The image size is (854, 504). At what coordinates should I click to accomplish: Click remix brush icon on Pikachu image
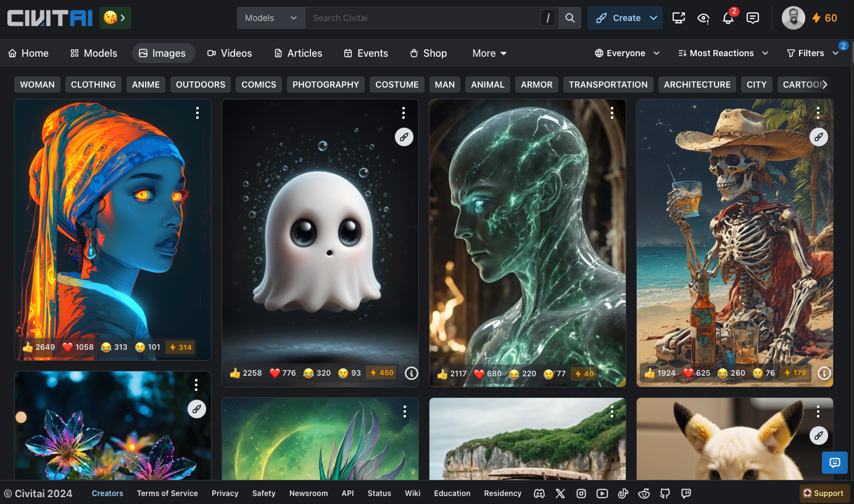pos(819,436)
